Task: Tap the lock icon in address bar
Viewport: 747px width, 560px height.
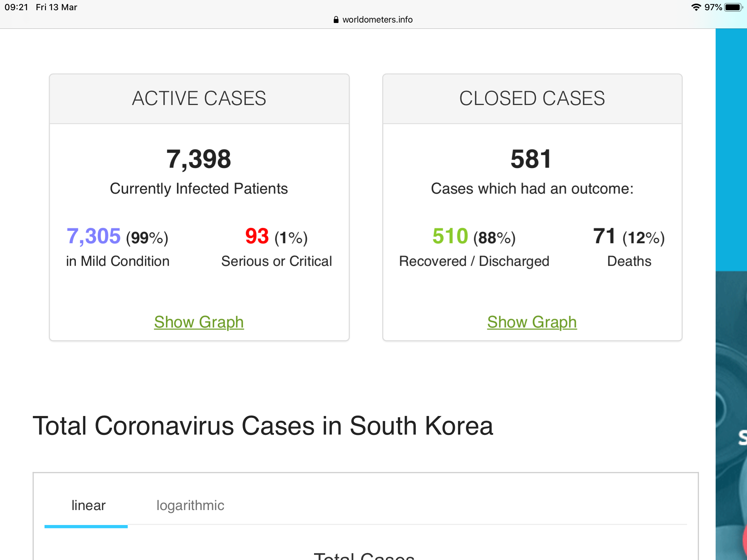Action: pos(336,20)
